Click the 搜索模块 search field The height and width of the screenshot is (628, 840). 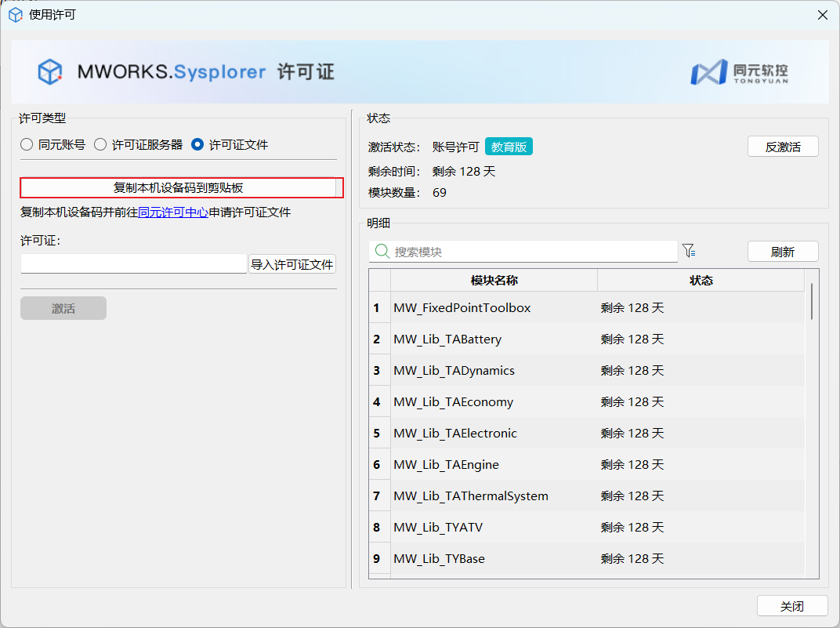click(x=523, y=252)
